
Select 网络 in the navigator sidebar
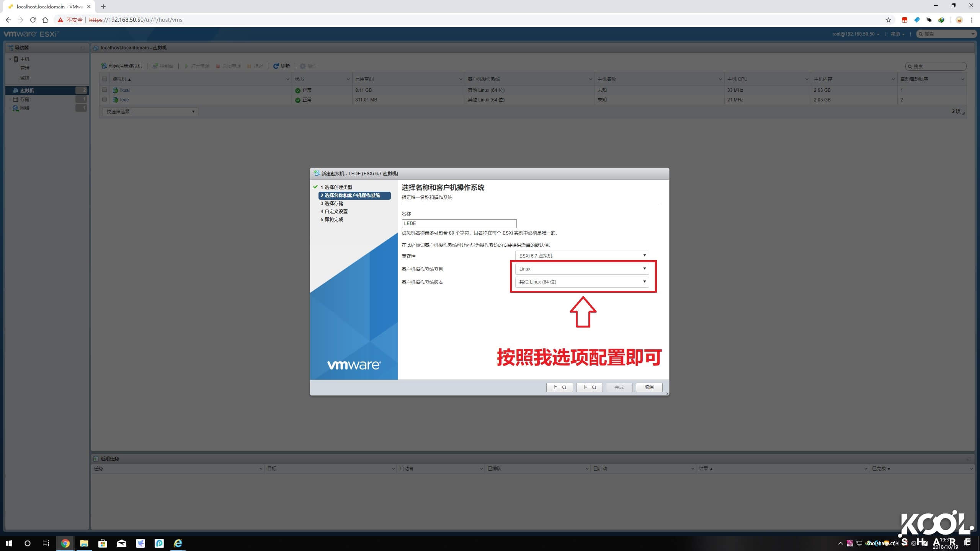[x=24, y=108]
